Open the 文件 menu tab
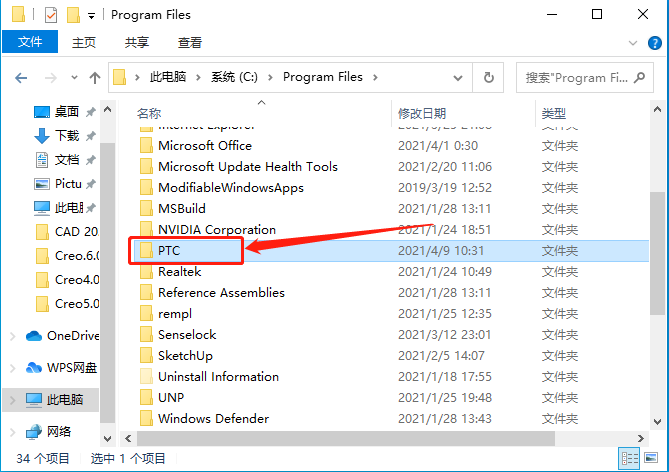The width and height of the screenshot is (669, 472). pos(30,42)
